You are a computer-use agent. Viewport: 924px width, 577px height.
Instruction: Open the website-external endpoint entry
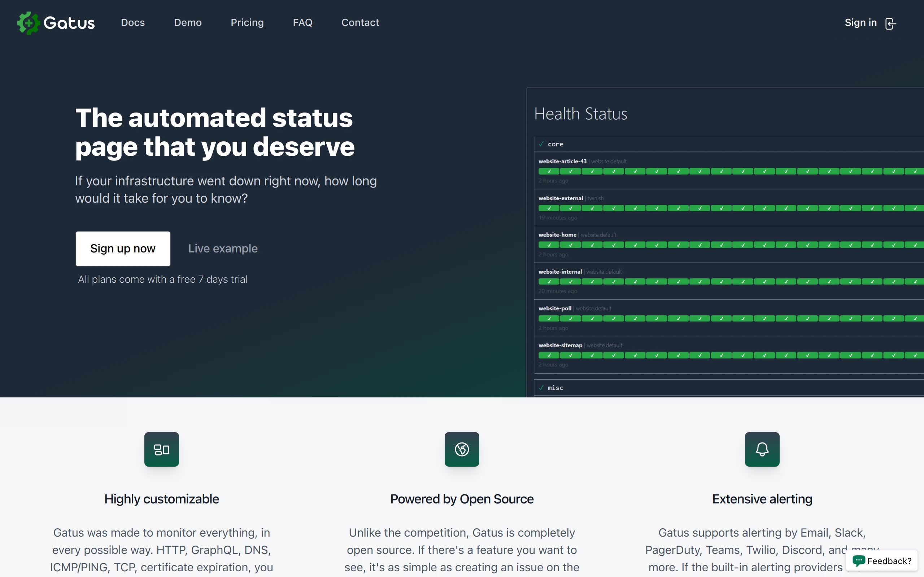[561, 198]
